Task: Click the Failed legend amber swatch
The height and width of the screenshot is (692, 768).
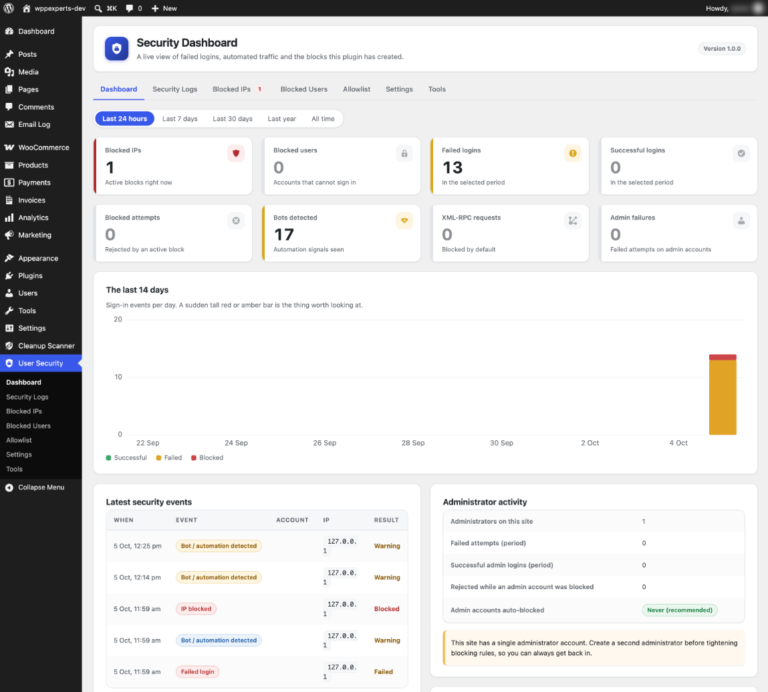Action: point(158,458)
